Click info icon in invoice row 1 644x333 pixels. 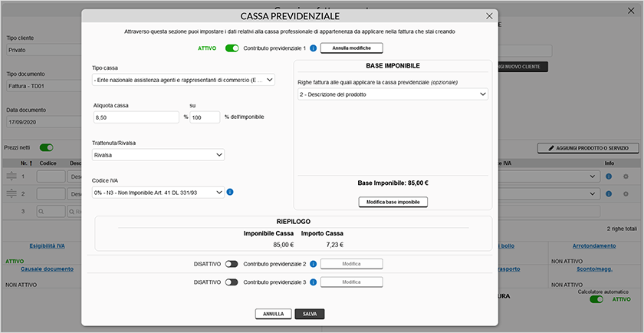pyautogui.click(x=609, y=176)
